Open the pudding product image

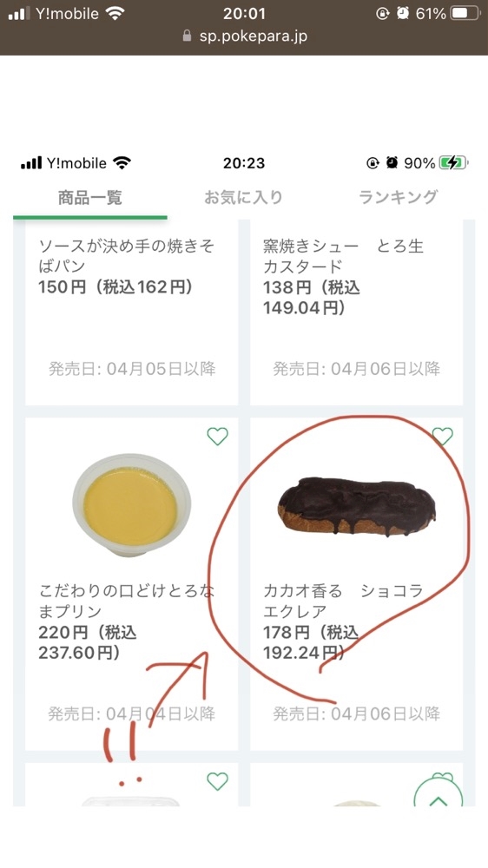(x=132, y=505)
